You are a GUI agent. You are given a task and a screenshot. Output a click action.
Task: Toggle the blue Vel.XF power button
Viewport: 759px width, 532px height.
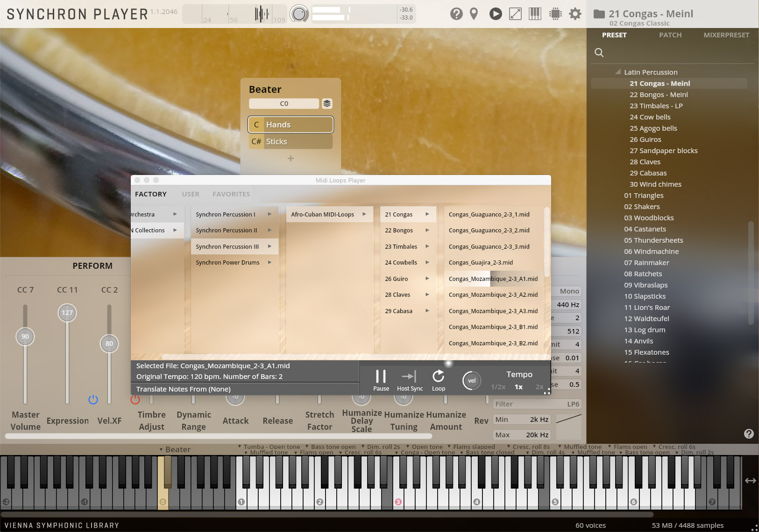(x=93, y=399)
